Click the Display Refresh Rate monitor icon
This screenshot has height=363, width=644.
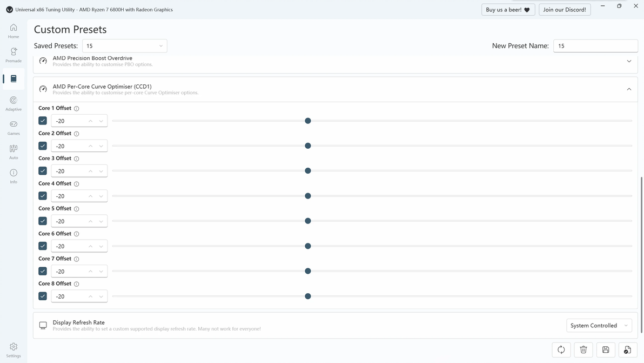(43, 326)
